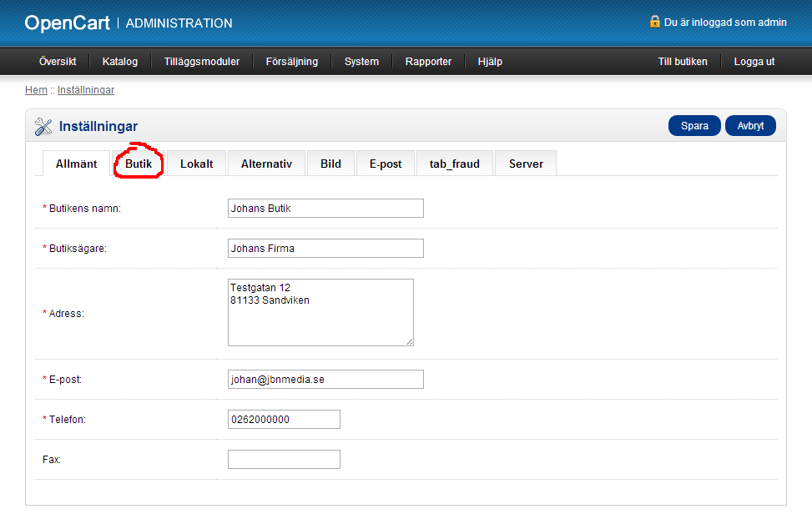Viewport: 812px width, 514px height.
Task: Click the Adress textarea resize handle
Action: [x=409, y=341]
